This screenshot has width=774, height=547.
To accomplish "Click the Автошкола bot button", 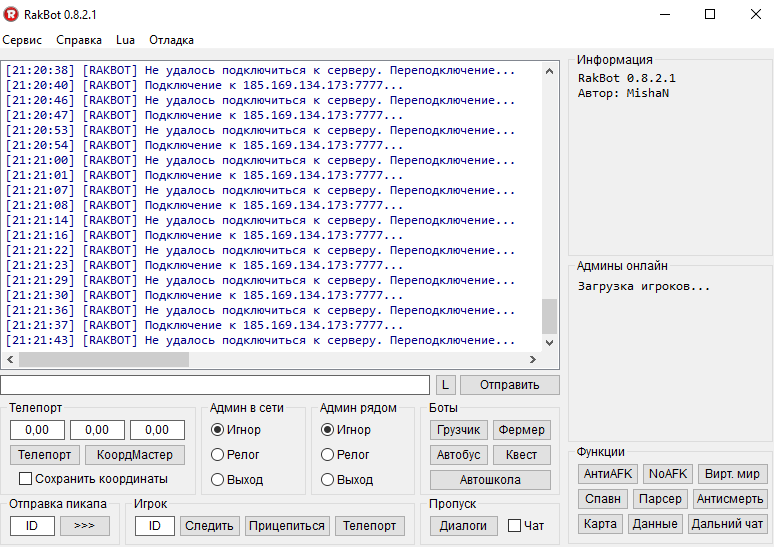I will pyautogui.click(x=490, y=480).
